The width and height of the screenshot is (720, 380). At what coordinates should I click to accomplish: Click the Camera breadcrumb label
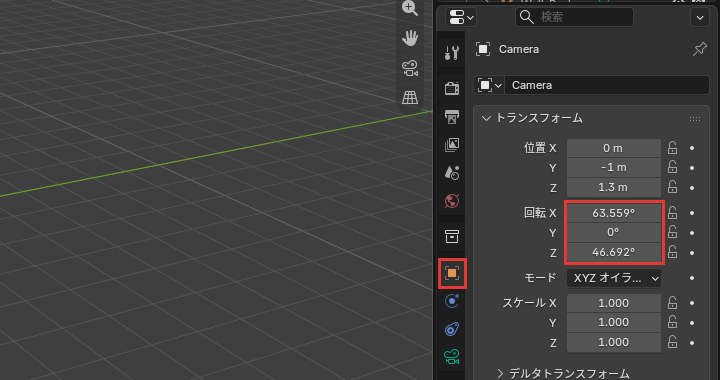[x=519, y=49]
